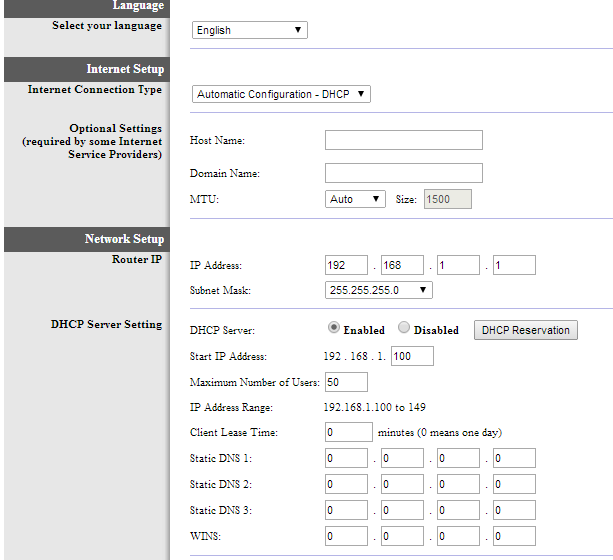The width and height of the screenshot is (613, 560).
Task: Click IP Address third octet field
Action: tap(458, 265)
